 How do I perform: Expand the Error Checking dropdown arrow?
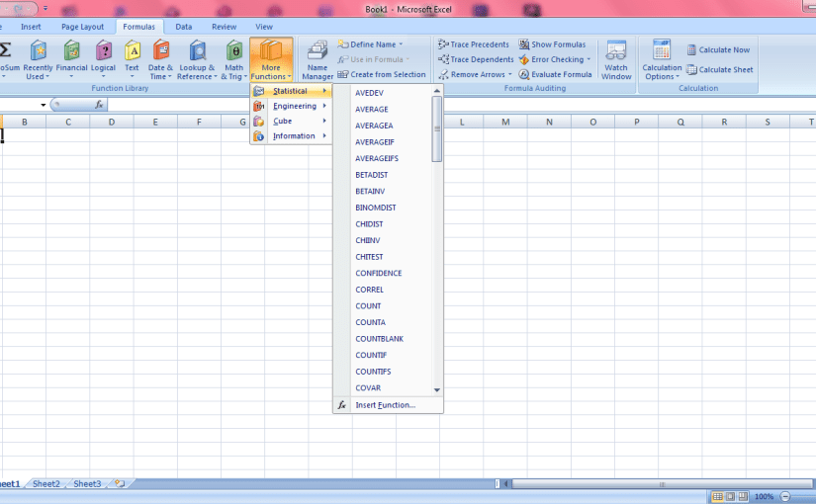[589, 59]
